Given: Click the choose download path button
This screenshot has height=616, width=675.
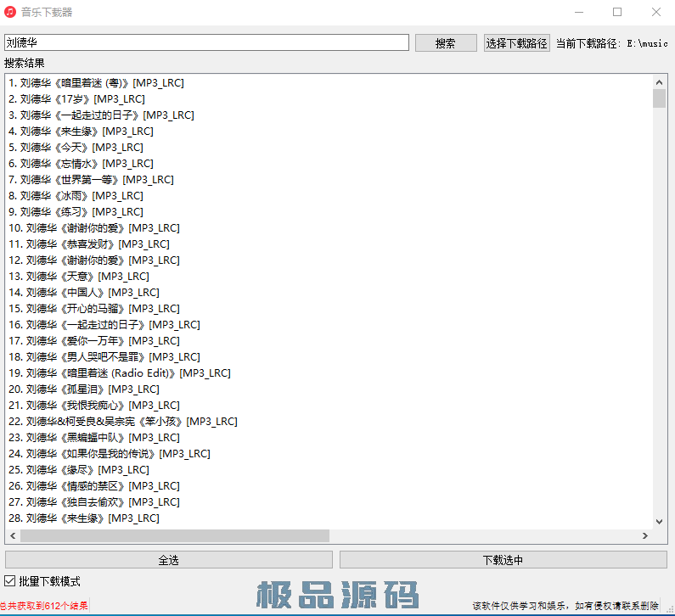Looking at the screenshot, I should coord(516,43).
